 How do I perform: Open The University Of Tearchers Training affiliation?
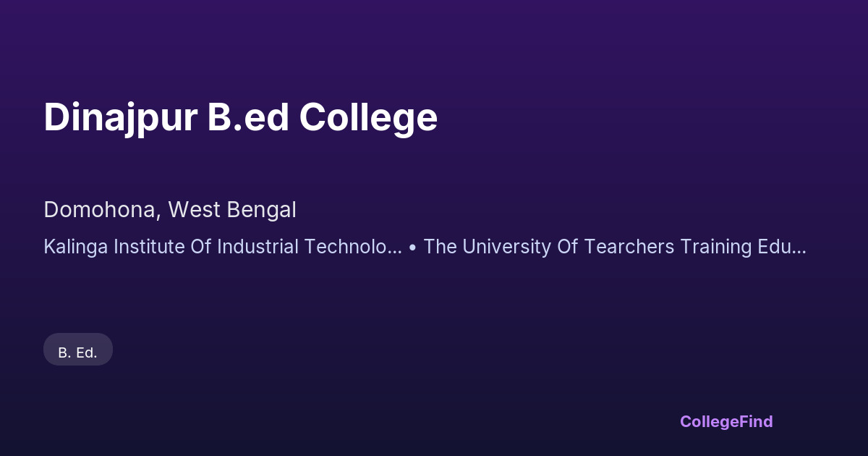coord(614,247)
